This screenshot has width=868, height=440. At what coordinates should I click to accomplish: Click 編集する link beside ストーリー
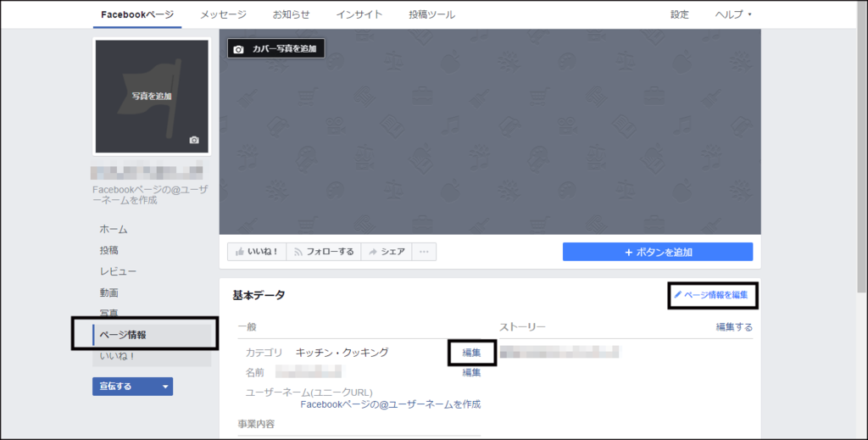[734, 327]
